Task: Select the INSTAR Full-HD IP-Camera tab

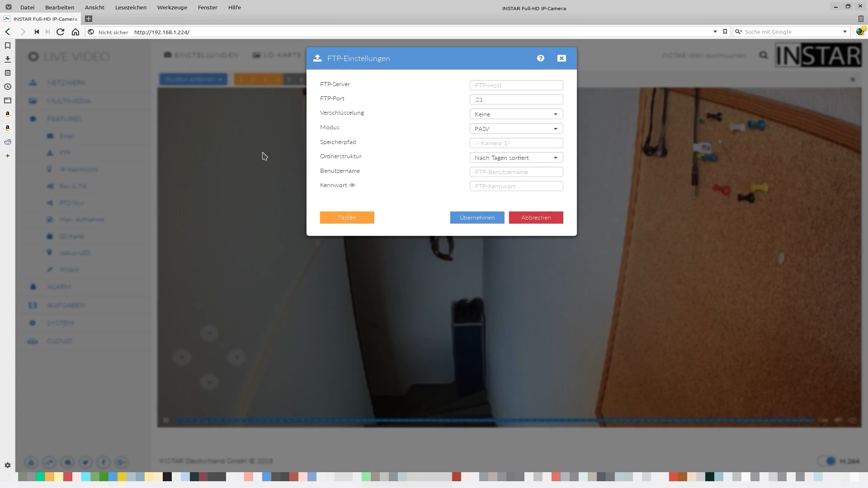Action: click(x=41, y=19)
